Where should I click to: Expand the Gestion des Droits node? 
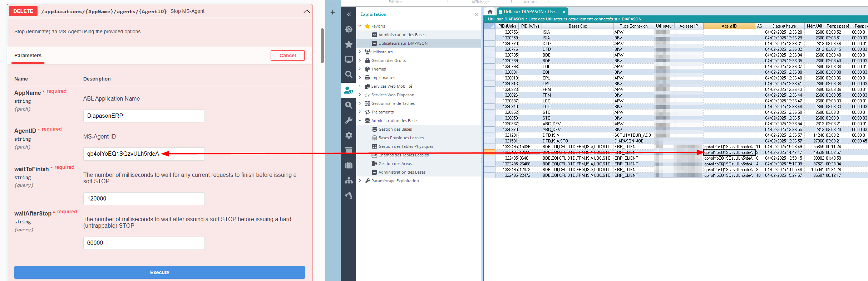pyautogui.click(x=360, y=60)
